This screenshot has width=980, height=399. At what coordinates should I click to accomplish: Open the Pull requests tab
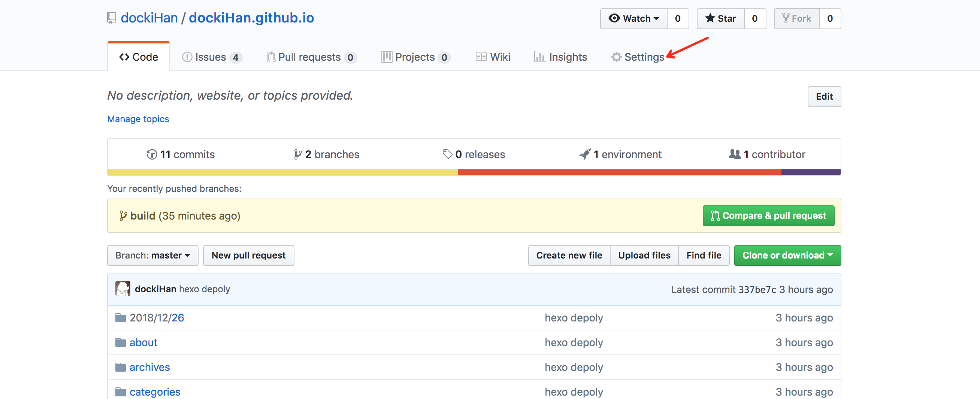pyautogui.click(x=311, y=57)
